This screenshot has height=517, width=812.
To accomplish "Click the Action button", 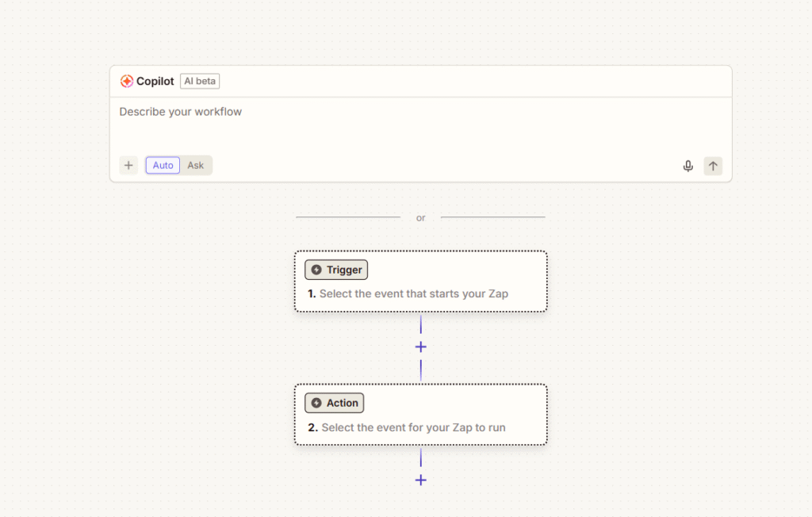I will pyautogui.click(x=334, y=403).
